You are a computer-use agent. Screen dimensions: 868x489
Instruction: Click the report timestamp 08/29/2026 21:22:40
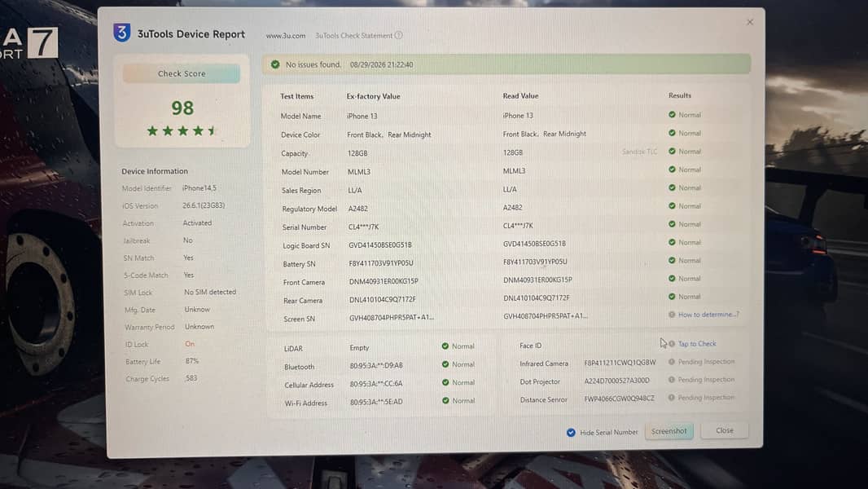381,65
